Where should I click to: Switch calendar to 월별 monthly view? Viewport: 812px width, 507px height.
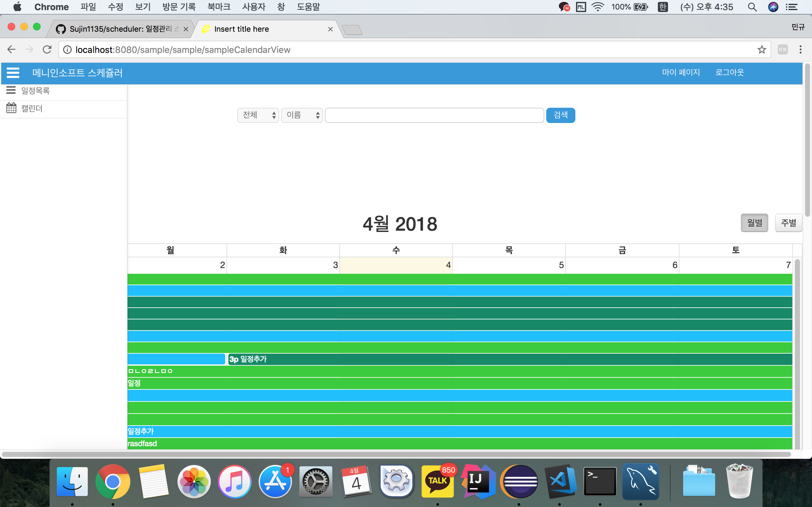pos(754,223)
